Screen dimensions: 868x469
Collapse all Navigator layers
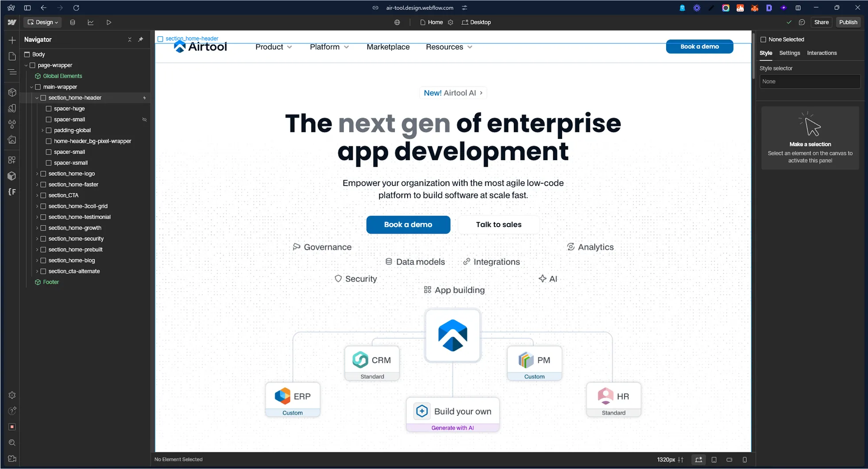[x=130, y=39]
